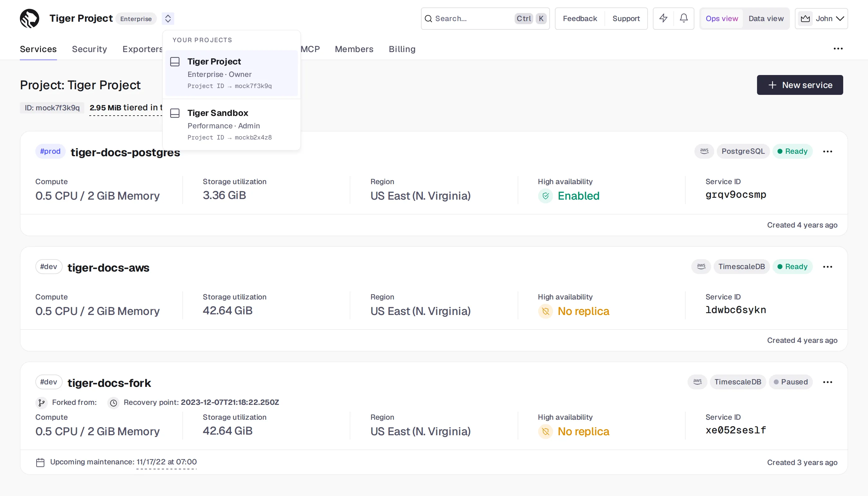Click the AWS icon on tiger-docs-aws
Image resolution: width=868 pixels, height=496 pixels.
(x=701, y=266)
